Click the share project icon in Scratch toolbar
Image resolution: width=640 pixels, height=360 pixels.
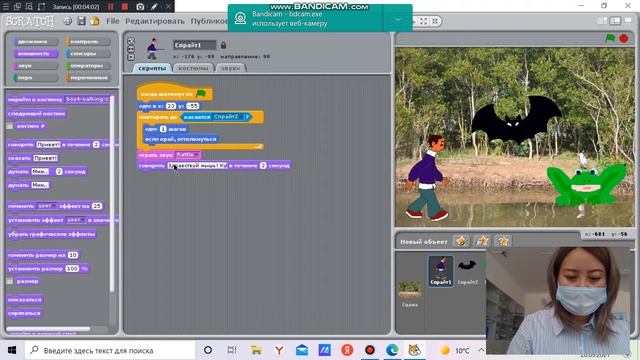(x=95, y=21)
